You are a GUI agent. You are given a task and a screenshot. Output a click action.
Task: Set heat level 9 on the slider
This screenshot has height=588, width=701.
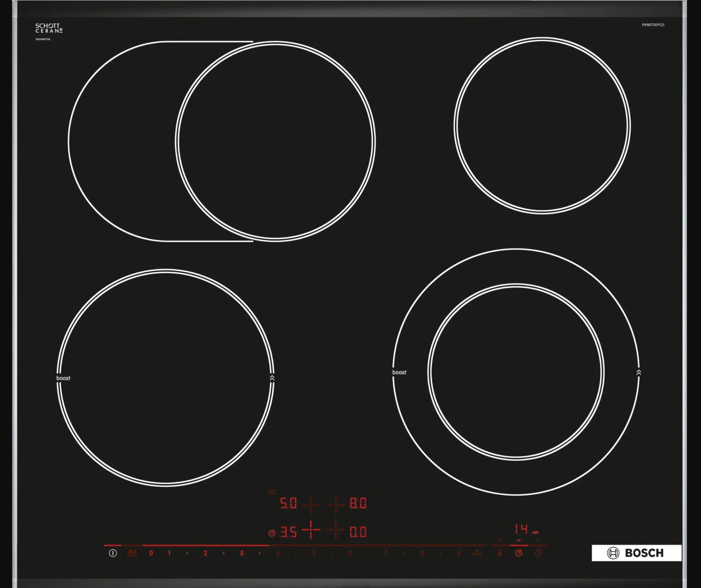click(x=459, y=553)
